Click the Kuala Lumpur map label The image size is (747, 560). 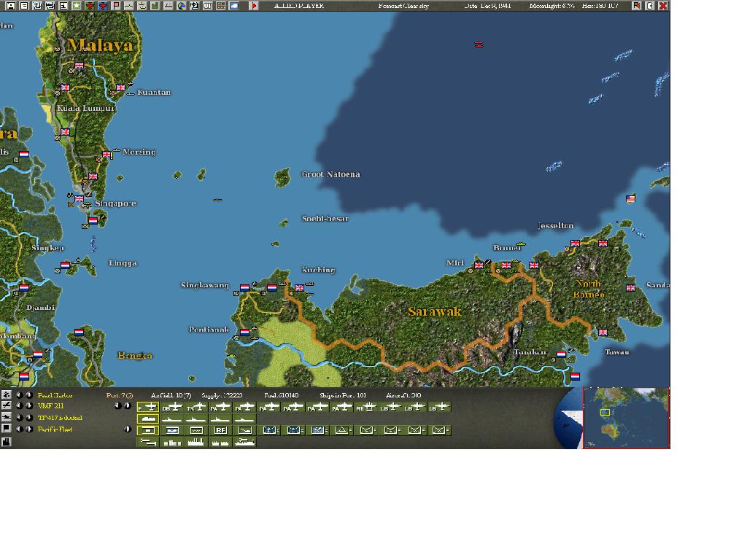click(x=86, y=108)
